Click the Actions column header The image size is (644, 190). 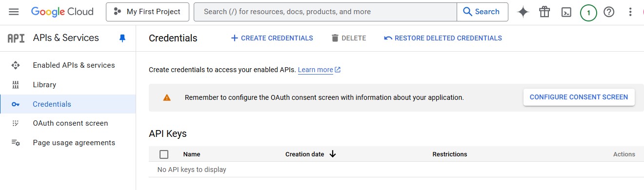click(x=624, y=154)
